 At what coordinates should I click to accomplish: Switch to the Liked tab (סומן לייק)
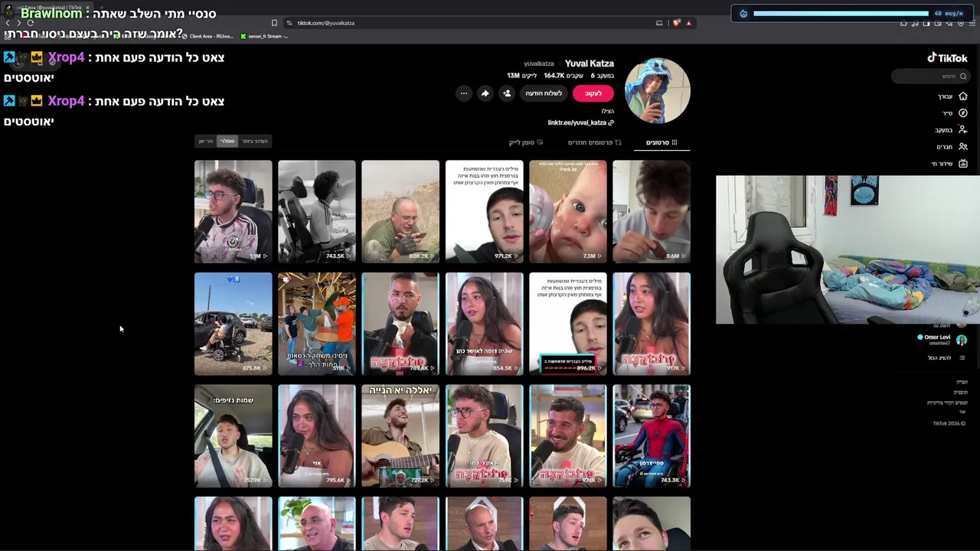click(526, 142)
